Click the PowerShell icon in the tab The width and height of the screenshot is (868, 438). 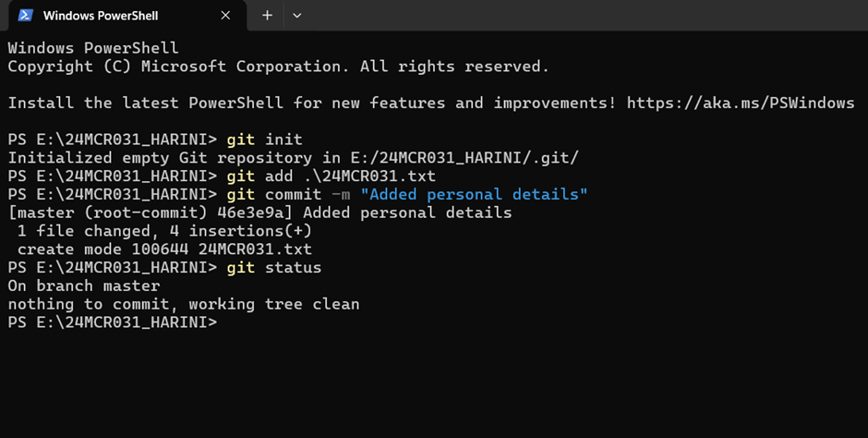point(26,16)
